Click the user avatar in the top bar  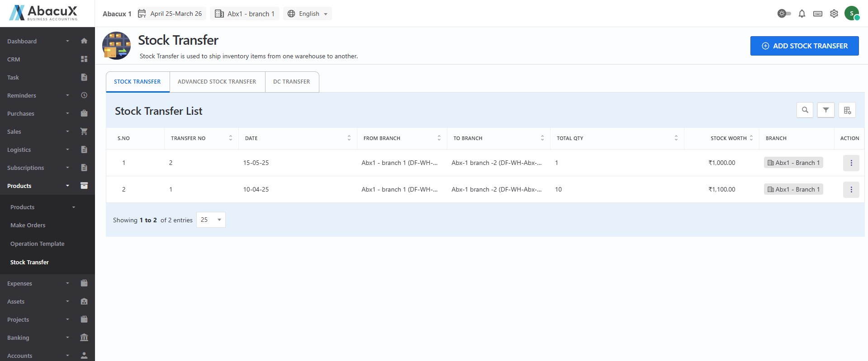pos(851,14)
